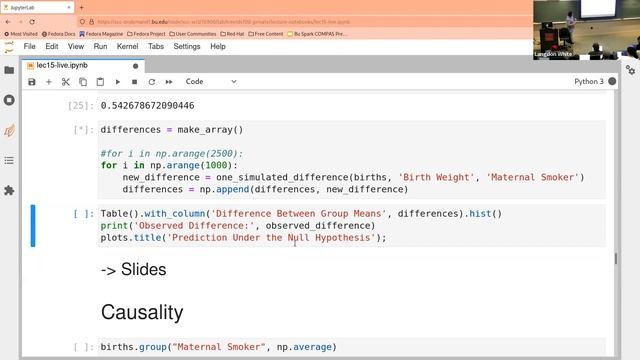Restart kernel and run all cells icon
The height and width of the screenshot is (360, 640).
click(169, 82)
